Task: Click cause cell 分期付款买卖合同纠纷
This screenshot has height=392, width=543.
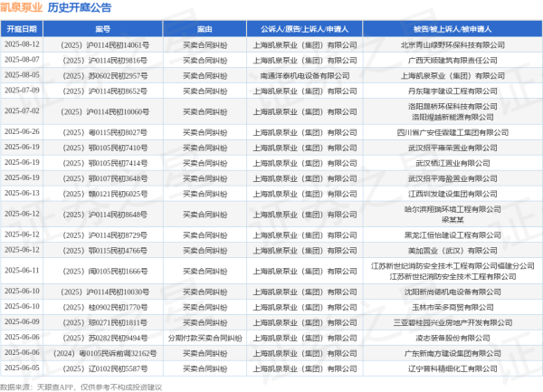Action: [205, 338]
